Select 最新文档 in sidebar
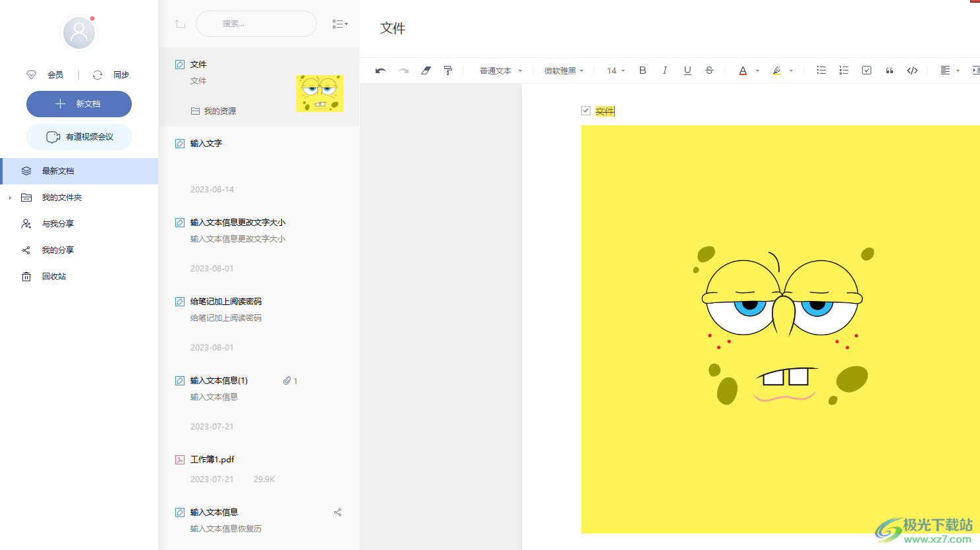 pos(79,171)
